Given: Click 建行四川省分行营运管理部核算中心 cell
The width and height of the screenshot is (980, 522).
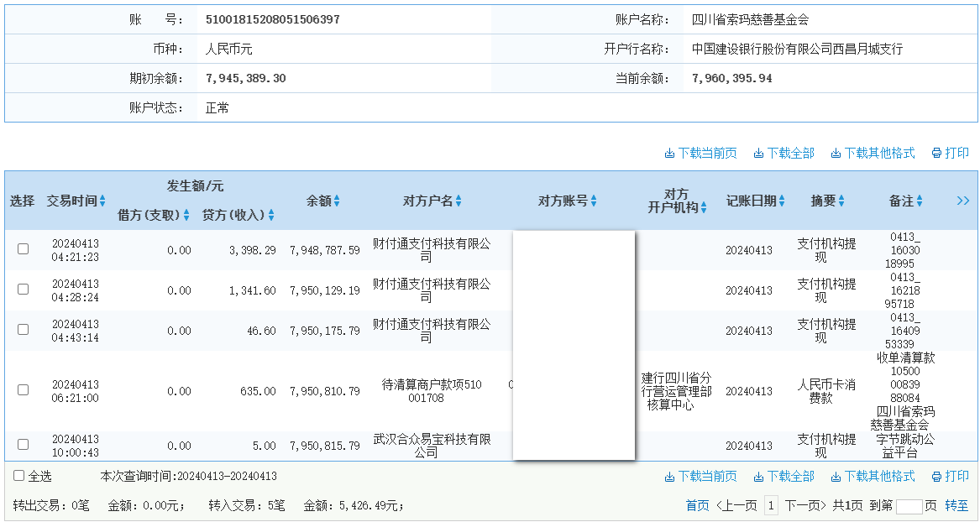Looking at the screenshot, I should tap(676, 391).
